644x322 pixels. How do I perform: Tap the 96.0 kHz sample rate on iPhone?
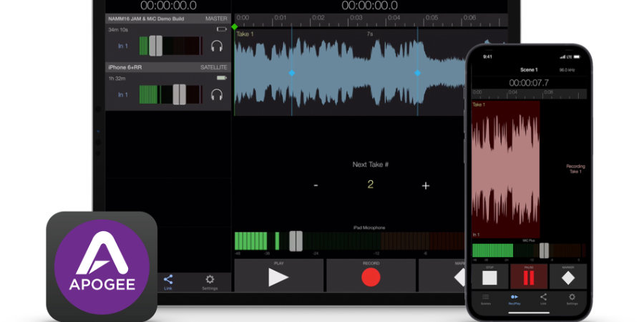pos(567,70)
